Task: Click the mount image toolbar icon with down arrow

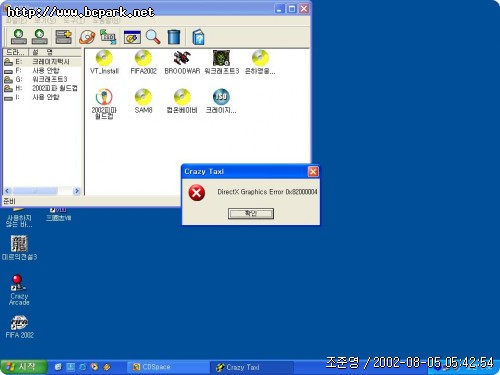Action: (19, 37)
